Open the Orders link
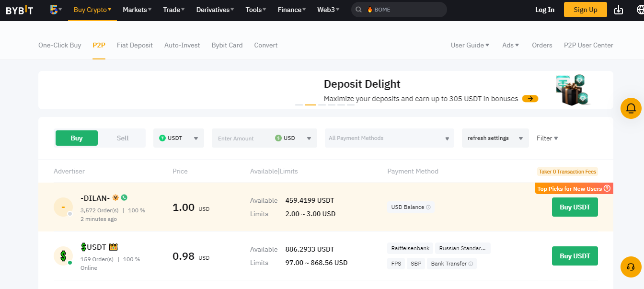Screen dimensions: 644x289 (x=542, y=45)
